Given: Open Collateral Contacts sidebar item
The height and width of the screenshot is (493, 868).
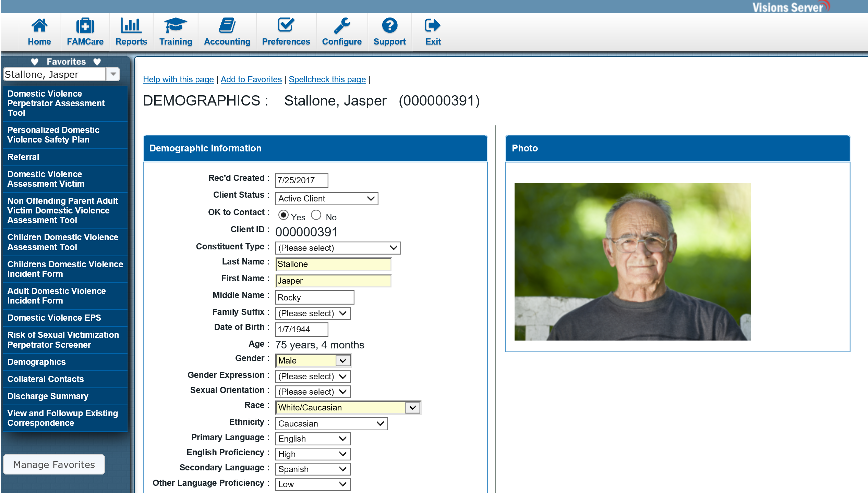Looking at the screenshot, I should click(x=45, y=379).
